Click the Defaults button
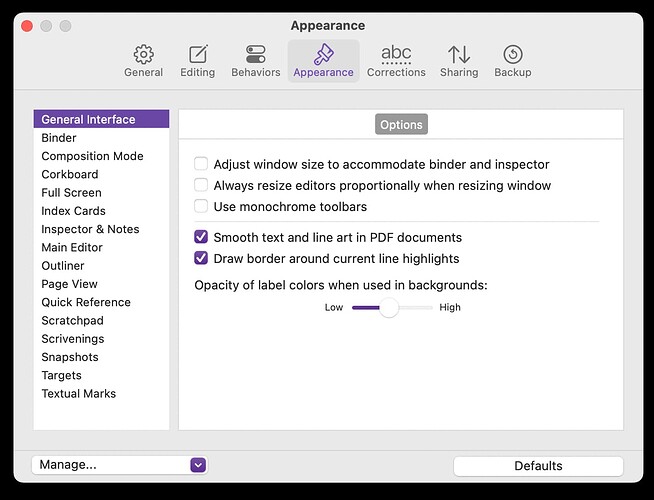 pos(538,465)
